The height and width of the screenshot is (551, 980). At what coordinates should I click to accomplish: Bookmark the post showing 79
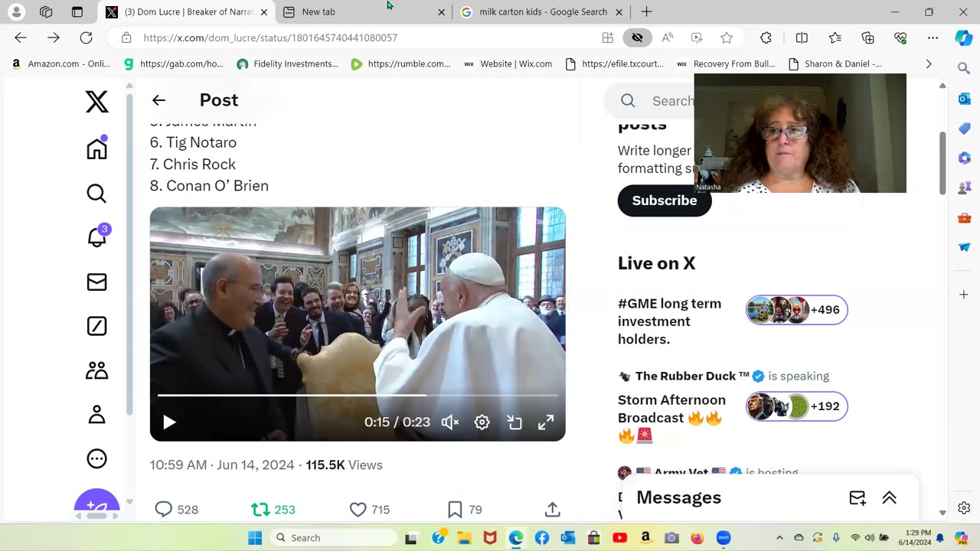pyautogui.click(x=465, y=510)
